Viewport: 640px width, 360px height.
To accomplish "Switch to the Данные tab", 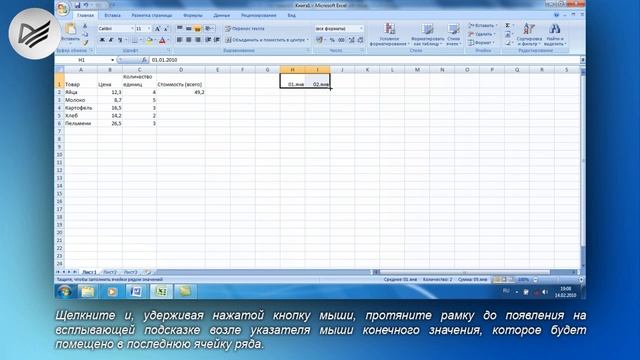I will coord(221,16).
